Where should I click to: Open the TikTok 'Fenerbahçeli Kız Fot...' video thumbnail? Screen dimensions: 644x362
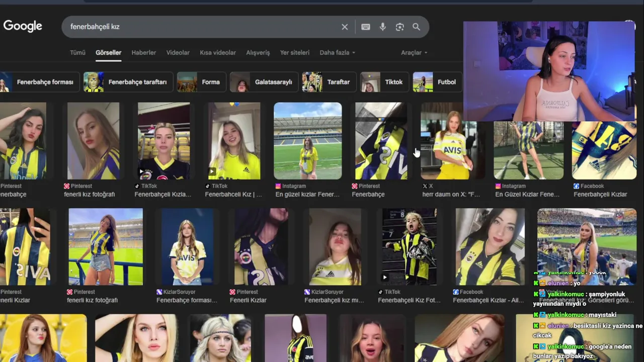410,247
